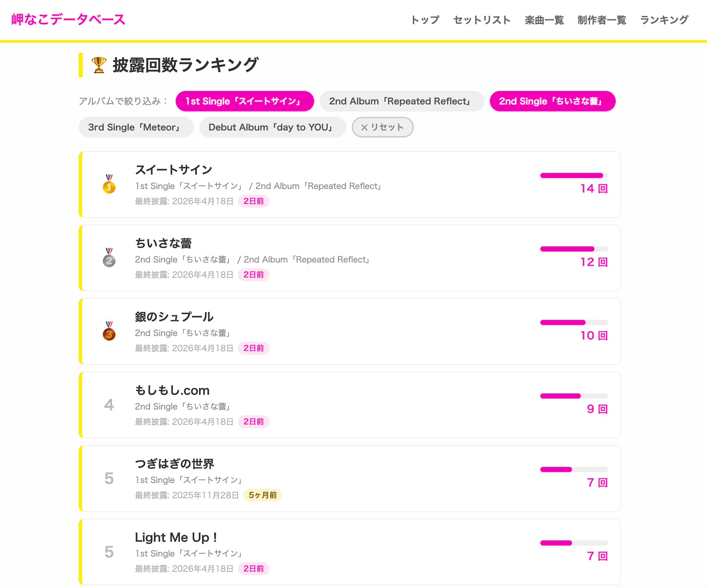Click the 5ヶ月前 badge on つぎはぎの世界
This screenshot has height=588, width=707.
(x=262, y=495)
